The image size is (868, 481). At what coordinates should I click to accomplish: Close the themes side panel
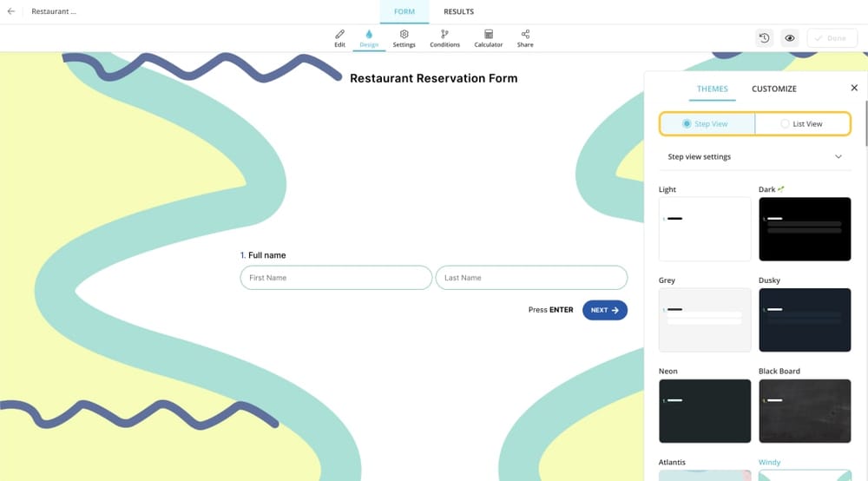pos(854,88)
